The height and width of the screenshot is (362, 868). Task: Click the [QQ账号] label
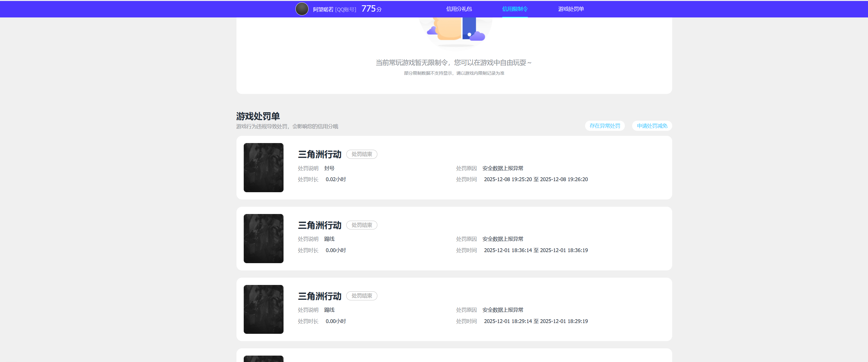tap(345, 9)
